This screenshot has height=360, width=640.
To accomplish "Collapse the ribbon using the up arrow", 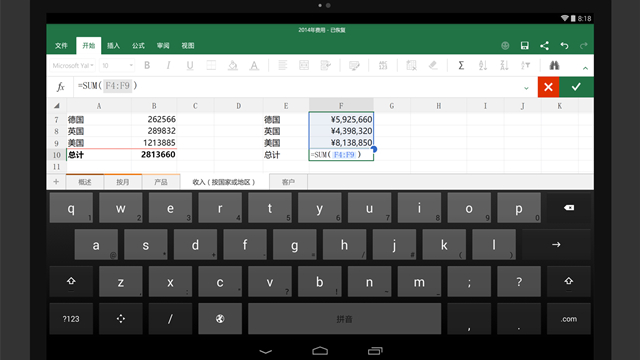I will 585,68.
